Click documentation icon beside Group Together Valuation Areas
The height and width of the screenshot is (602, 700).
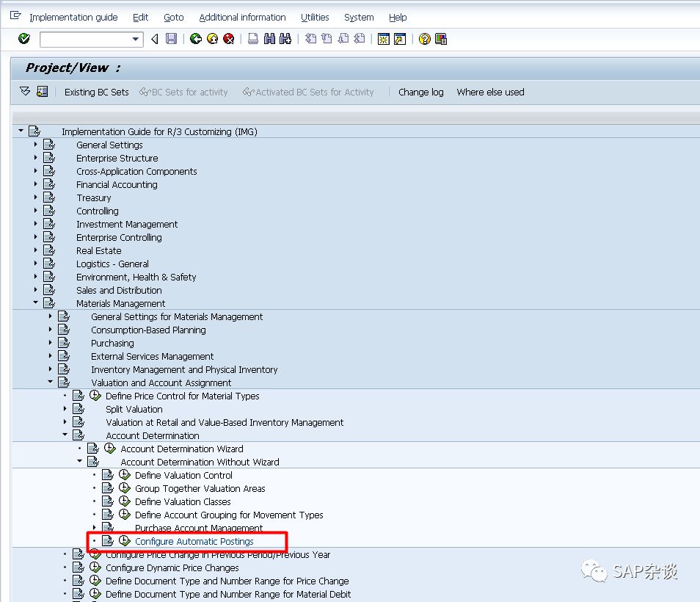click(x=108, y=488)
